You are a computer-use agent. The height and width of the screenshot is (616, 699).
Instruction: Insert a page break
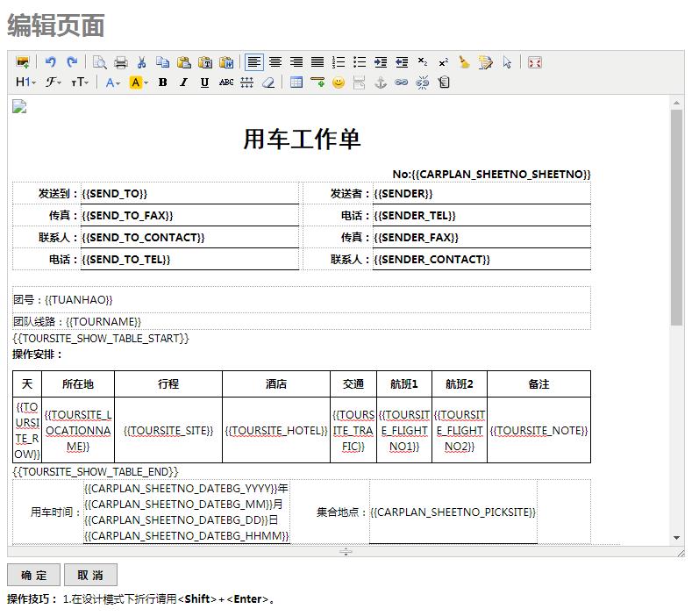pos(360,82)
